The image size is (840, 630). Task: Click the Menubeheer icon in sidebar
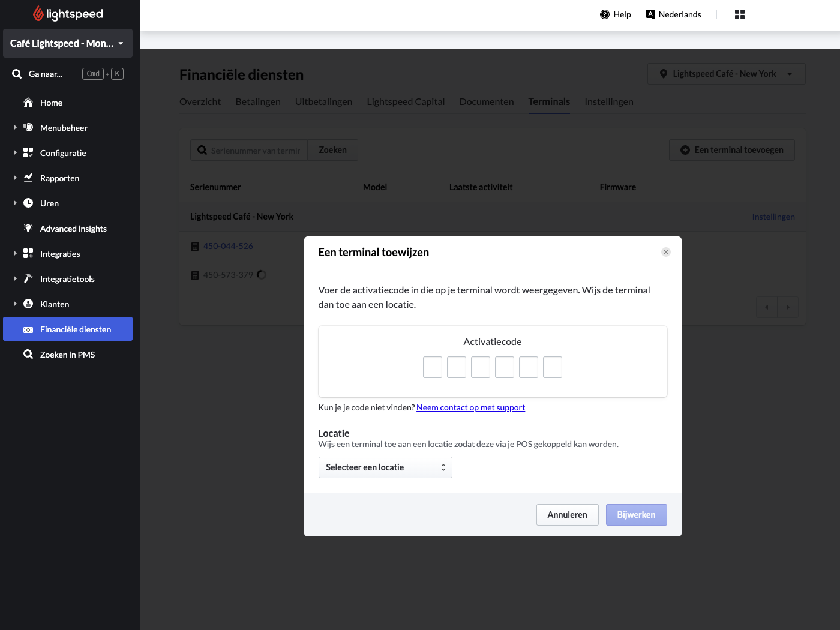click(x=28, y=128)
